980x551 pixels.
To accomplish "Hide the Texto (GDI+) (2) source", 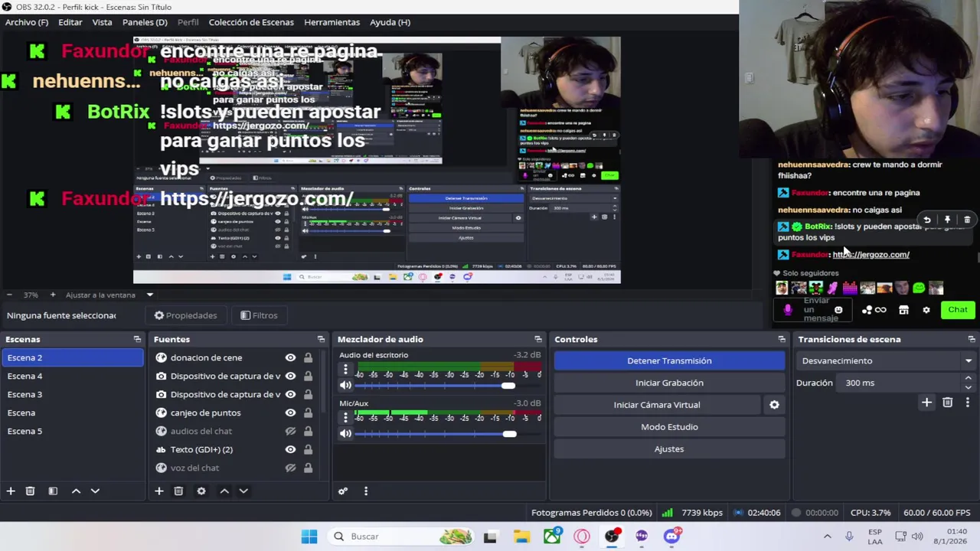I will 290,449.
